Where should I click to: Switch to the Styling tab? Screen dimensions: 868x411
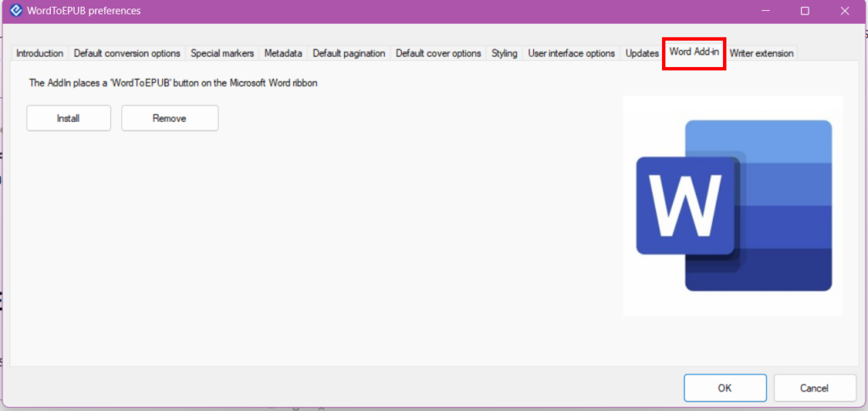(504, 53)
